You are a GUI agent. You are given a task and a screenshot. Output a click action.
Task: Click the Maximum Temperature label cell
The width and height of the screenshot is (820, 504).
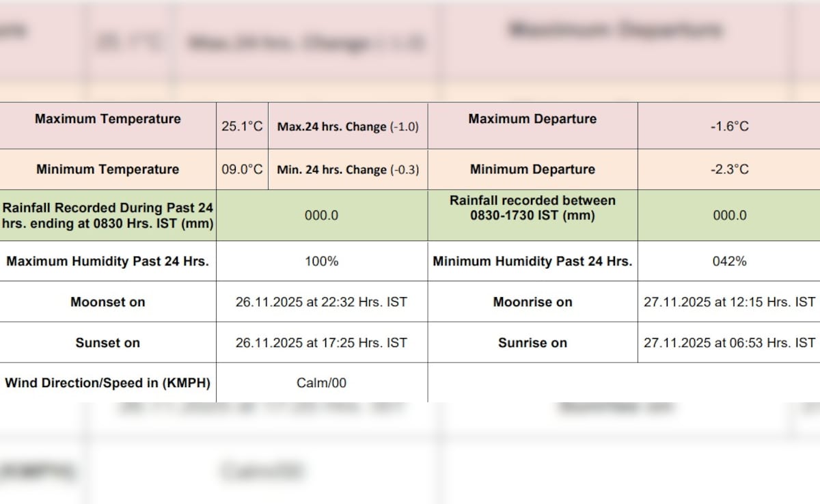(x=107, y=118)
